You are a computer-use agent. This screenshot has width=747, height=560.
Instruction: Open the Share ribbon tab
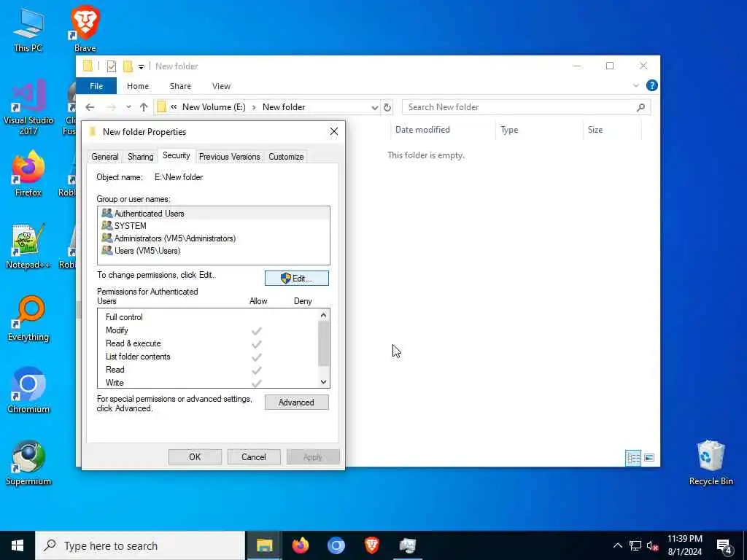coord(180,86)
